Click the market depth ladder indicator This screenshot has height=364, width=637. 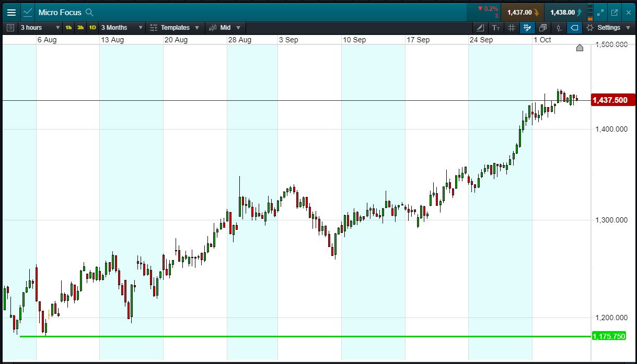(590, 12)
